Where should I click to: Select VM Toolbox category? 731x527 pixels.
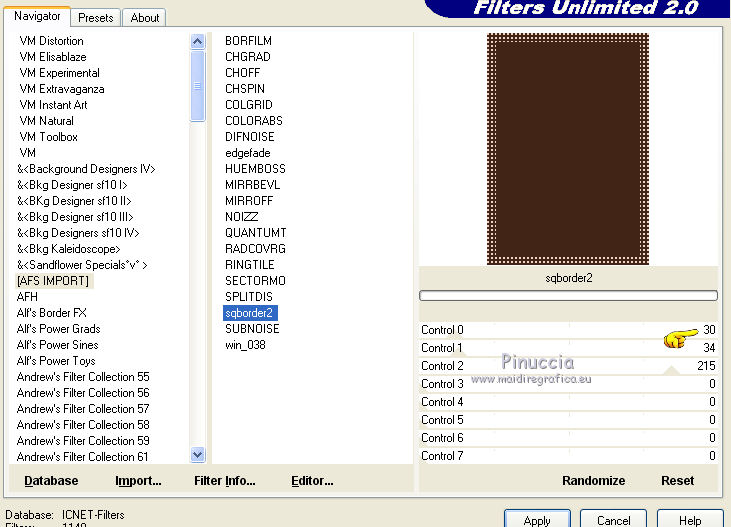tap(48, 137)
